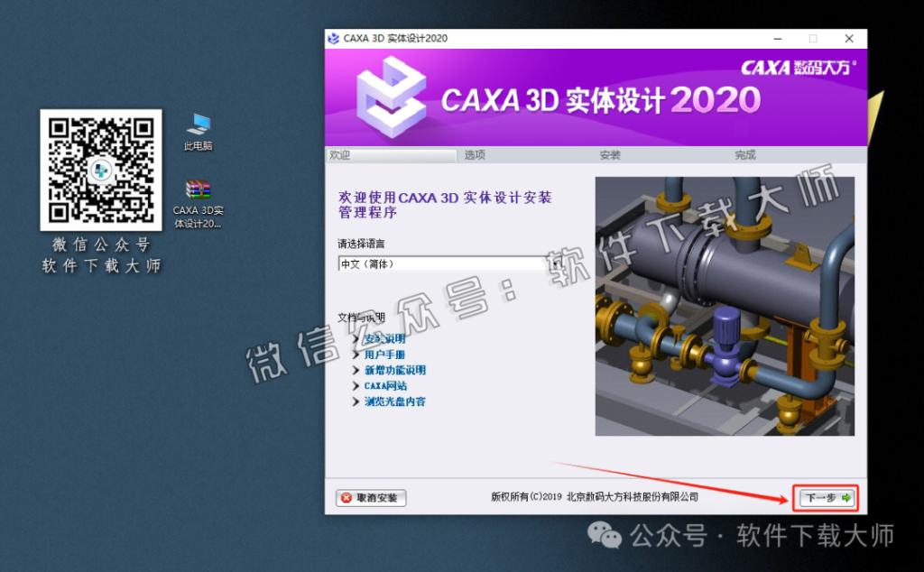Select the 完成 step tab
Image resolution: width=924 pixels, height=572 pixels.
(744, 155)
